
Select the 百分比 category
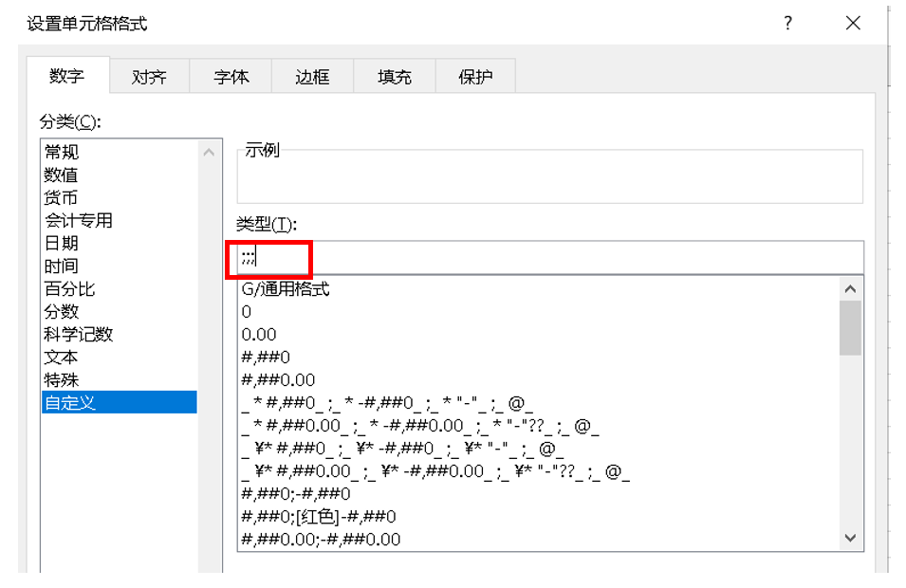[120, 289]
